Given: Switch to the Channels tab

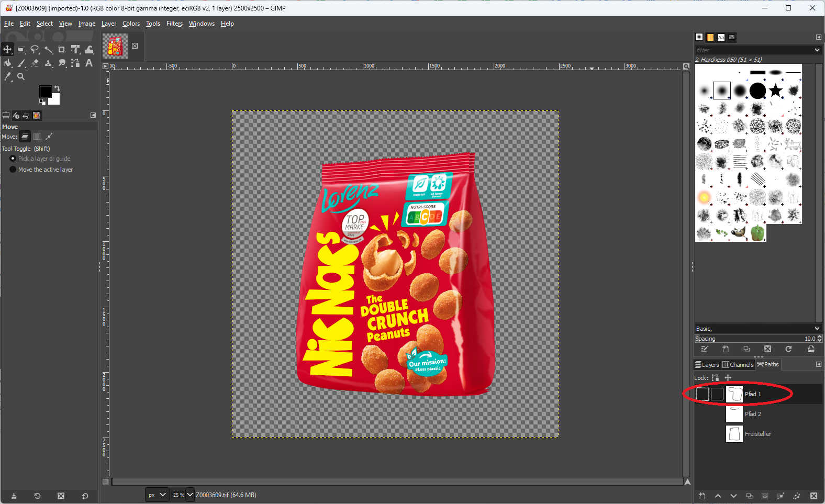Looking at the screenshot, I should coord(738,365).
